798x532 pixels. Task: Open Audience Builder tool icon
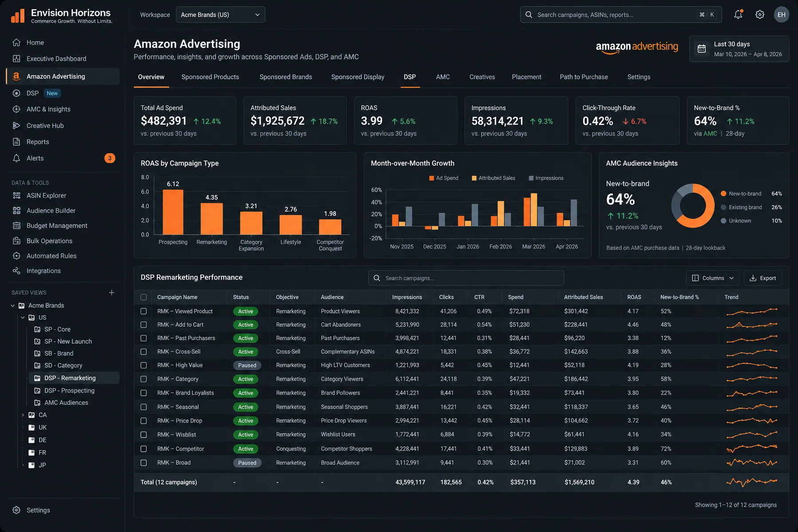tap(16, 211)
